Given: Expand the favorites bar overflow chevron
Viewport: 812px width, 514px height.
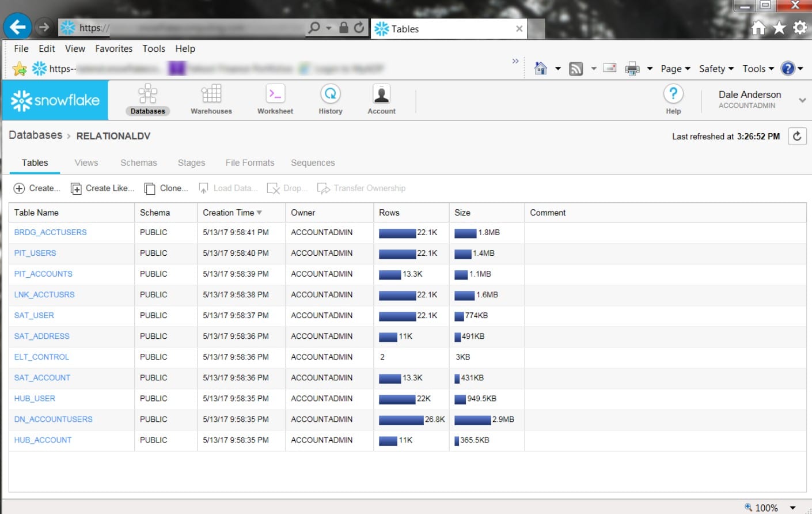Looking at the screenshot, I should (515, 61).
